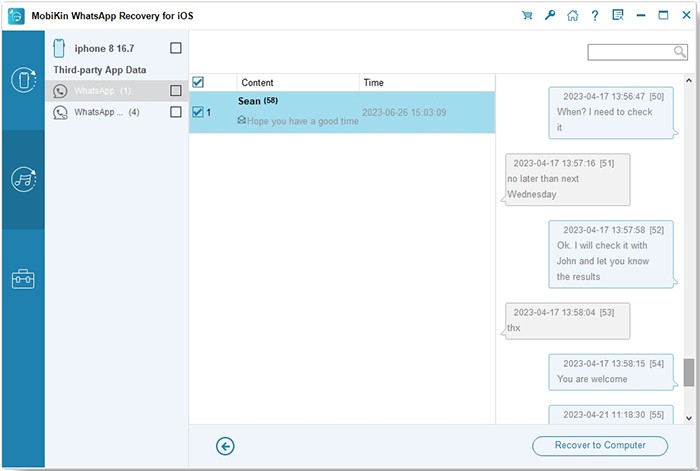Click the key register icon
Screen dimensions: 700x471
click(x=550, y=16)
